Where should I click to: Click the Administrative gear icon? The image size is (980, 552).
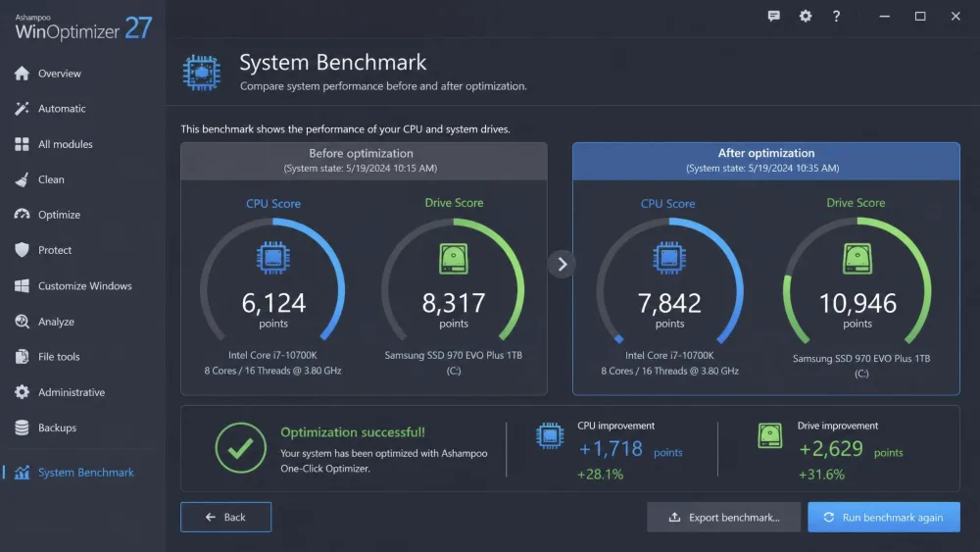tap(22, 392)
